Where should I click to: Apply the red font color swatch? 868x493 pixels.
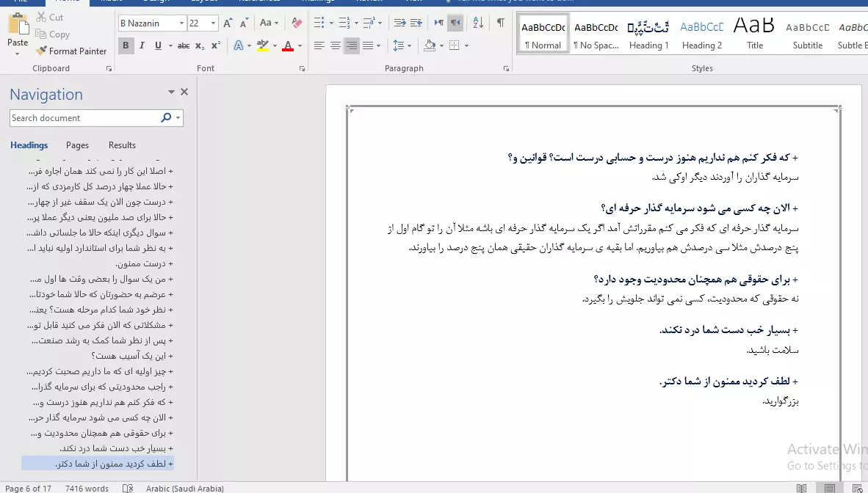tap(287, 46)
